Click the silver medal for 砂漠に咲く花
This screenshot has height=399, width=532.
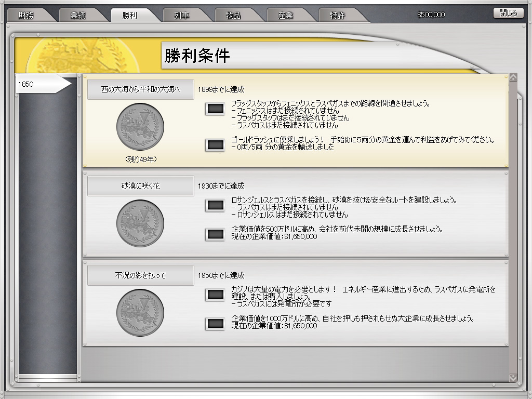140,223
